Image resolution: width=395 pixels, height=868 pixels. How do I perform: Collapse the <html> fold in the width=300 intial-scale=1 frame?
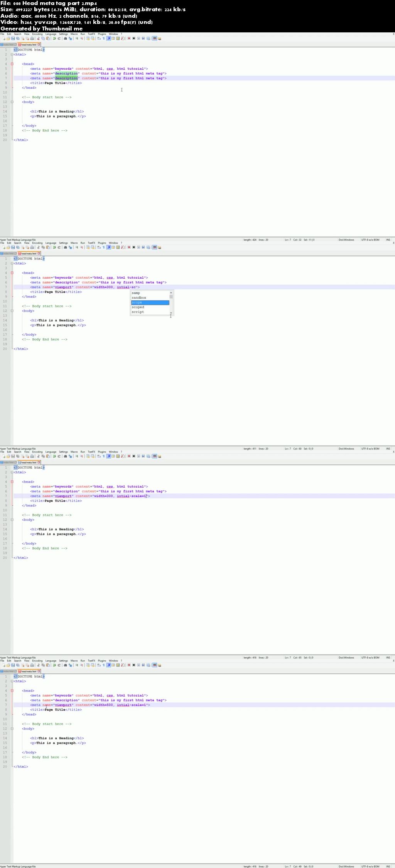click(12, 472)
